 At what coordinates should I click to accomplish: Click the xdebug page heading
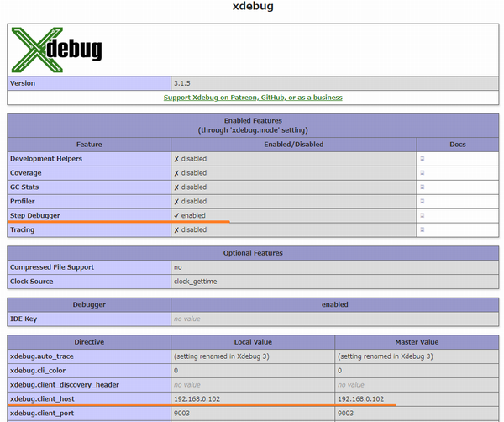pos(253,6)
